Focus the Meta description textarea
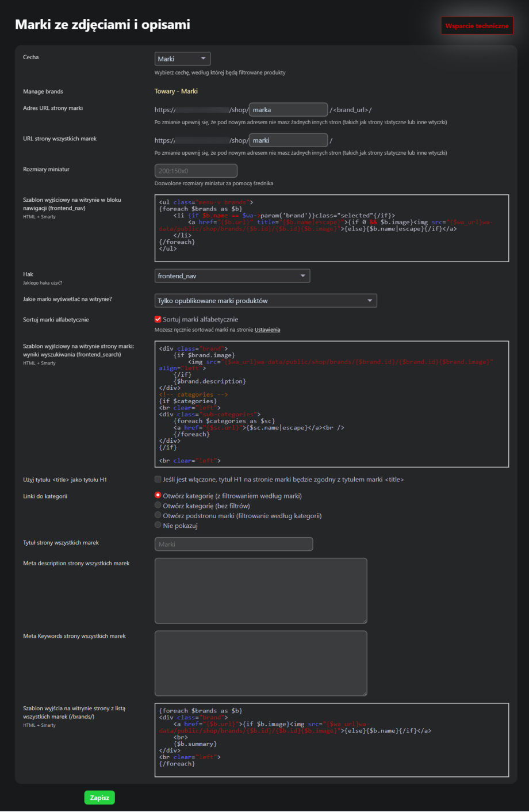The image size is (529, 812). (260, 591)
